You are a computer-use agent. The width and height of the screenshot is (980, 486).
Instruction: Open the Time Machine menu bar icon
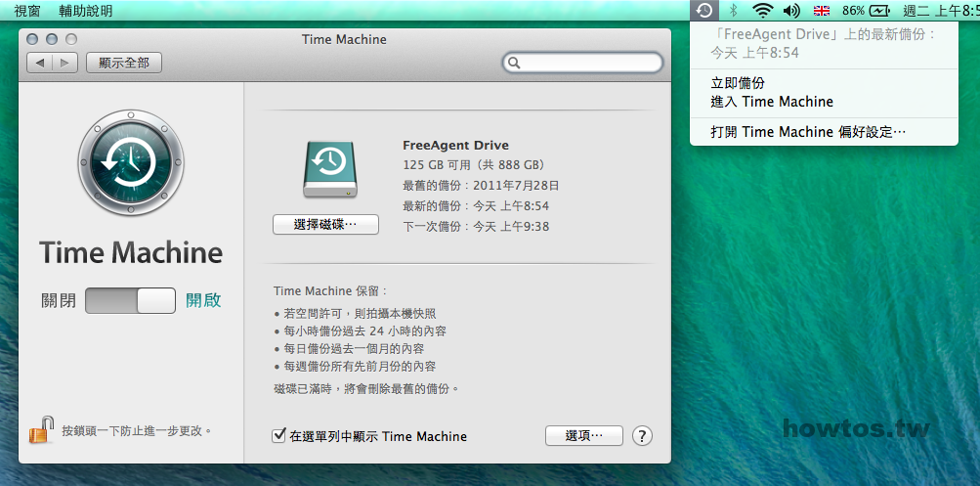pyautogui.click(x=704, y=10)
